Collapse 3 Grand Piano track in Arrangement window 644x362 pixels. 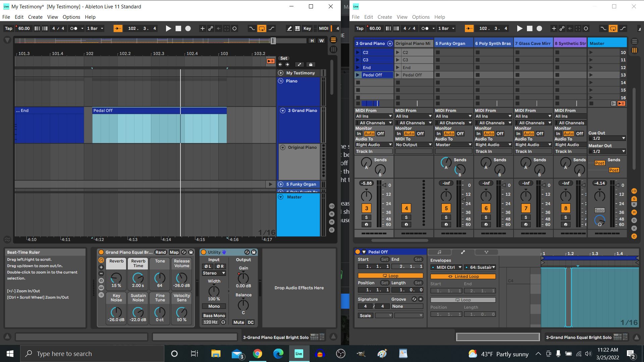[x=282, y=111]
